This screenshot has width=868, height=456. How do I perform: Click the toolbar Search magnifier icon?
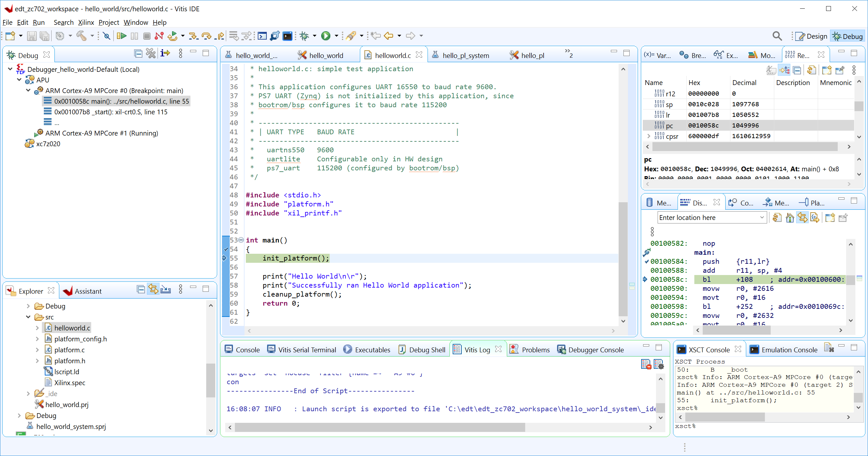coord(777,36)
